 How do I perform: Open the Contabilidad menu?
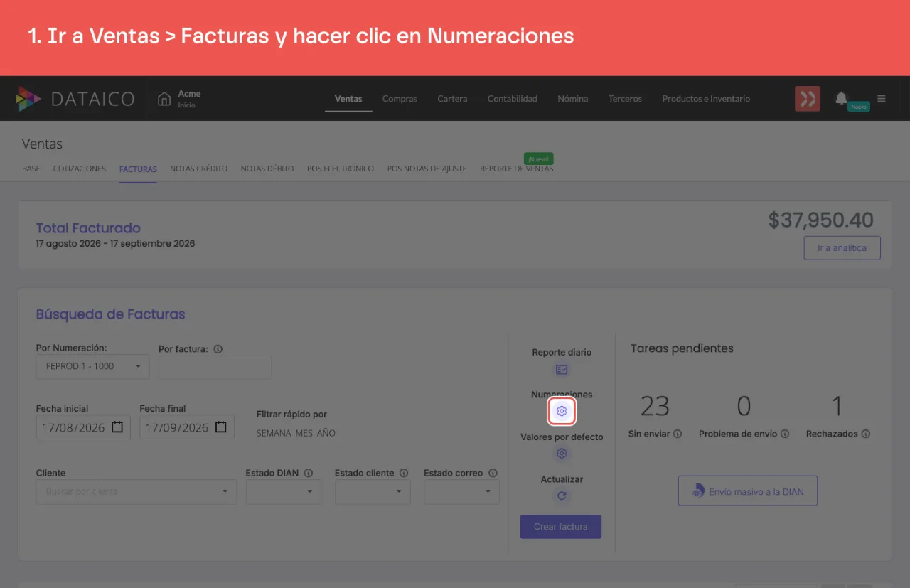(x=512, y=99)
